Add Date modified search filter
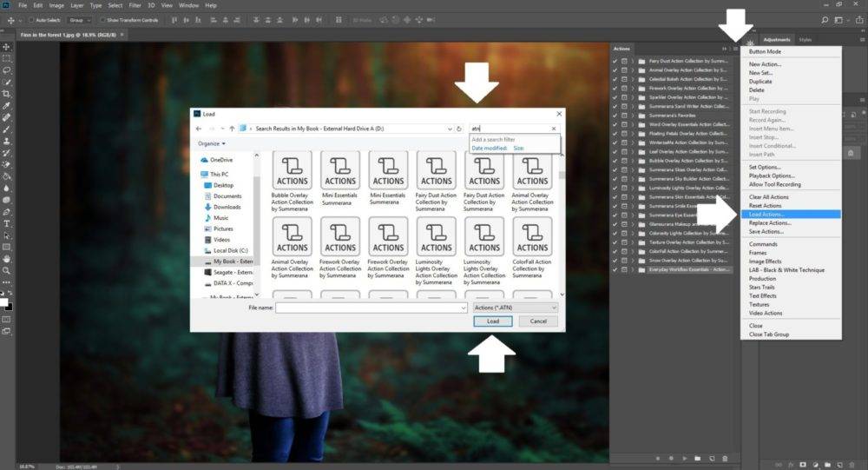868x470 pixels. 490,149
